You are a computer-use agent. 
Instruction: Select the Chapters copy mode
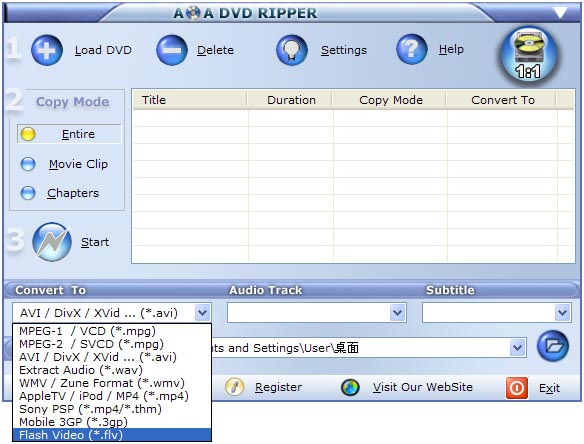[60, 193]
